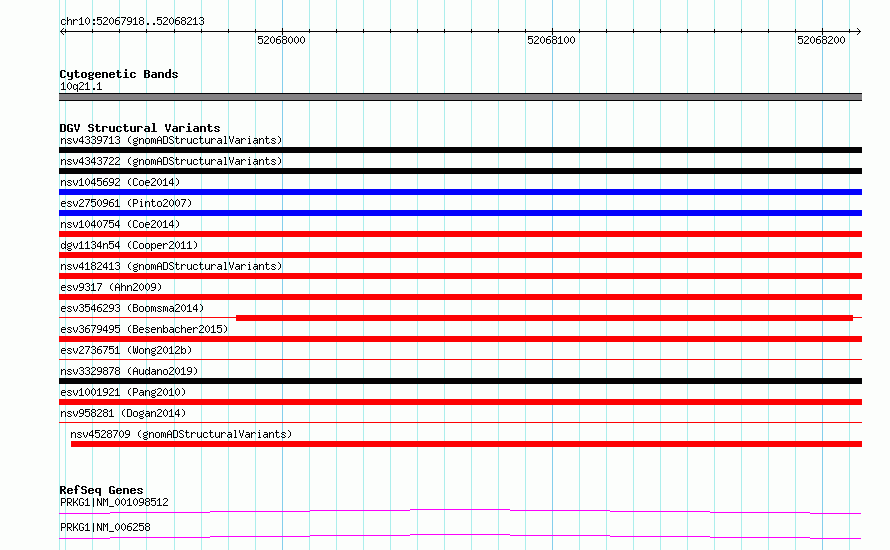Click the red bar for nsv1040754

pyautogui.click(x=460, y=234)
